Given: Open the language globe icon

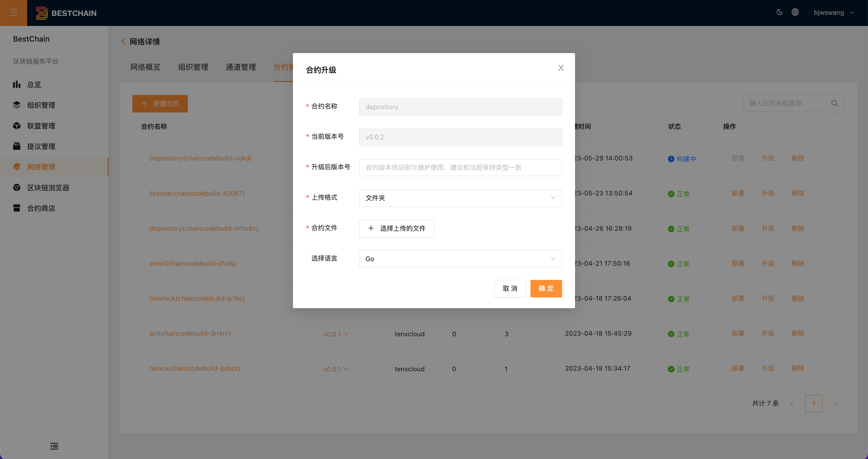Looking at the screenshot, I should (795, 12).
